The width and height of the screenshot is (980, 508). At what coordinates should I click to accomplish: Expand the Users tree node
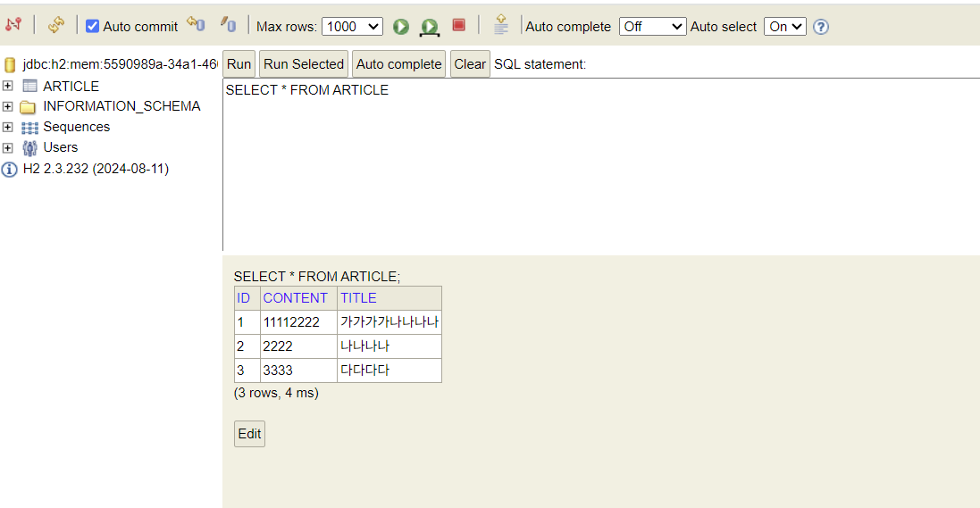point(7,148)
